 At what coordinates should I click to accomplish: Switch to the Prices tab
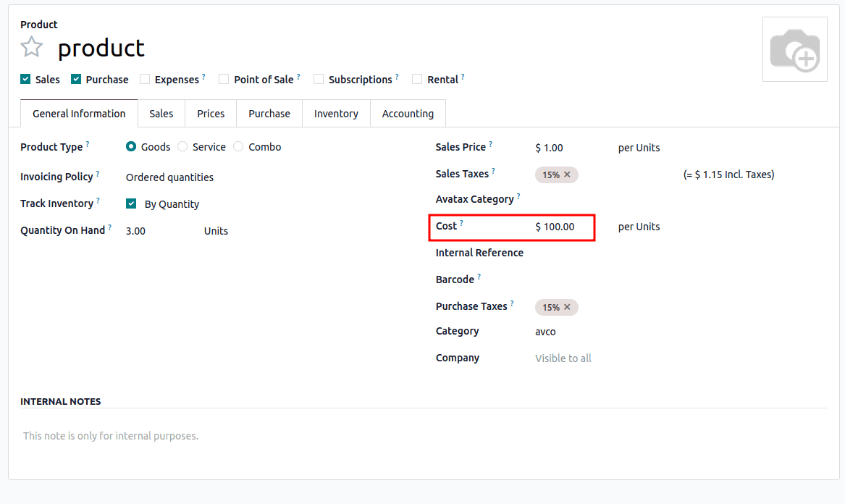pos(211,113)
